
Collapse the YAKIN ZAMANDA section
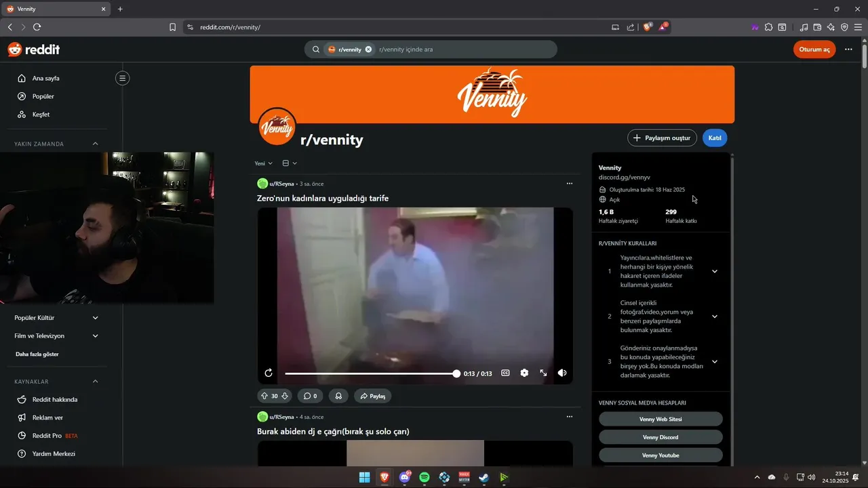pyautogui.click(x=95, y=144)
